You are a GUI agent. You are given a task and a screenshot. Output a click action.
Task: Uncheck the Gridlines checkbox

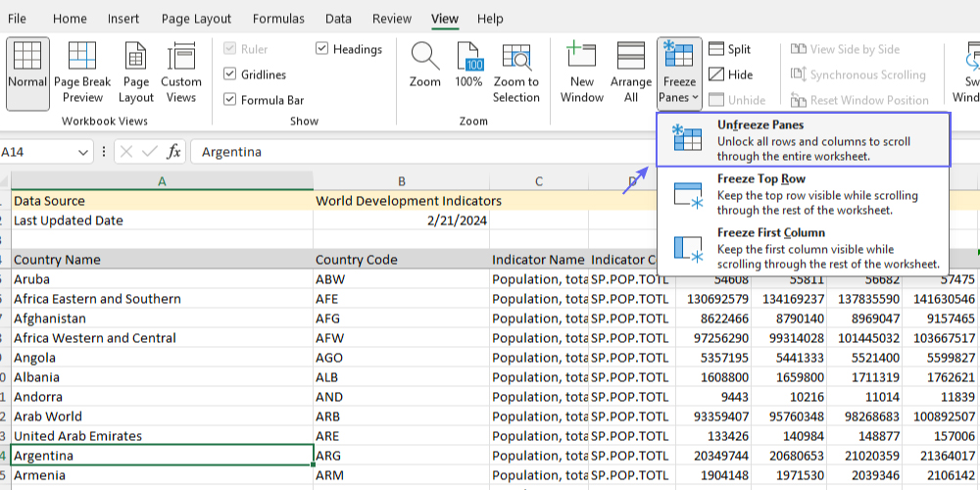click(x=230, y=74)
